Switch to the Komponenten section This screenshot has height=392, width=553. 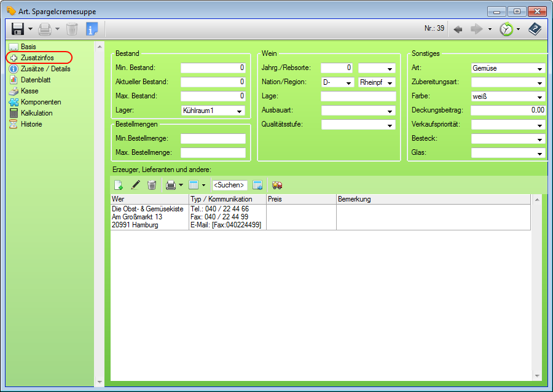click(x=41, y=102)
